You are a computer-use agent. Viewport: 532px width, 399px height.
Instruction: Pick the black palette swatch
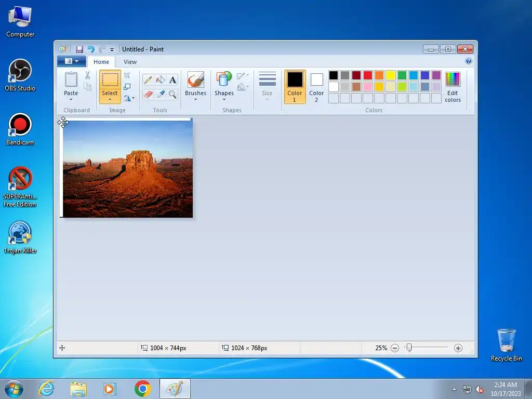pos(334,75)
